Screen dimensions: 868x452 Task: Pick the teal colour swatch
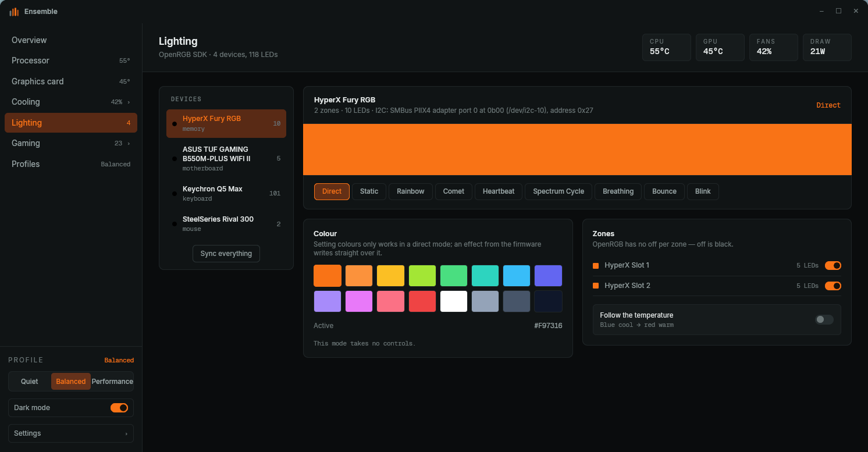485,276
